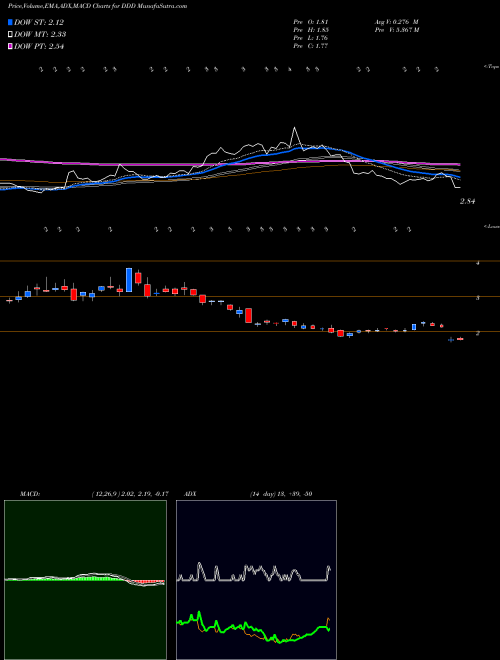The height and width of the screenshot is (660, 500).
Task: Select the 'DOW MT: 2.33' legend text
Action: [x=40, y=35]
